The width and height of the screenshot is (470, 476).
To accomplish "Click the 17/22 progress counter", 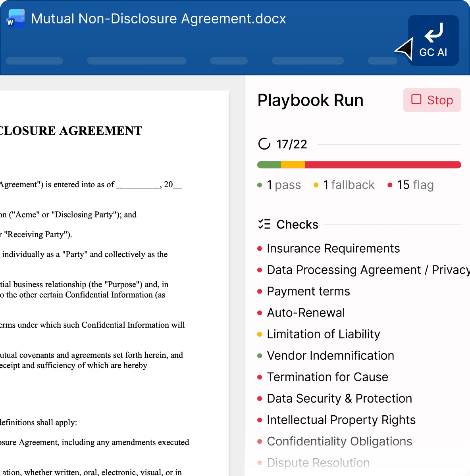I will pyautogui.click(x=292, y=144).
